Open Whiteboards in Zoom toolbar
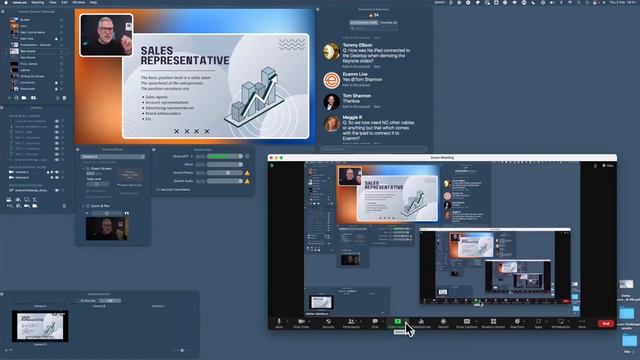 tap(561, 322)
